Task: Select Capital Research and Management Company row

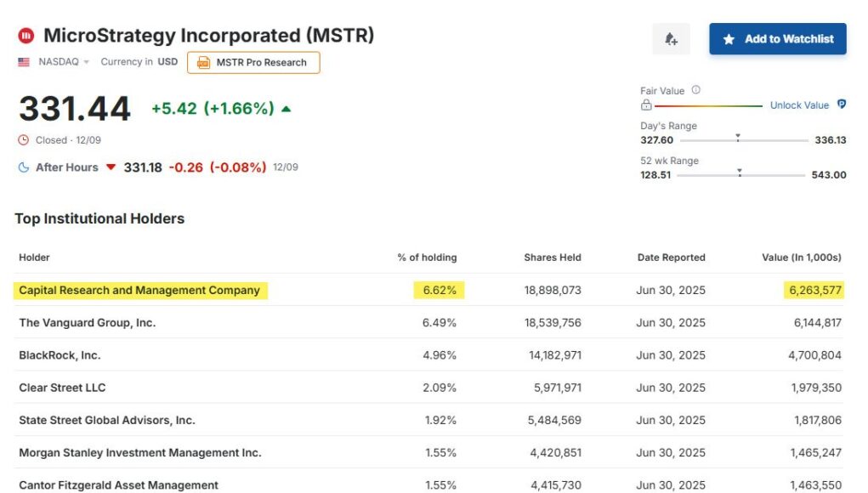Action: click(429, 290)
